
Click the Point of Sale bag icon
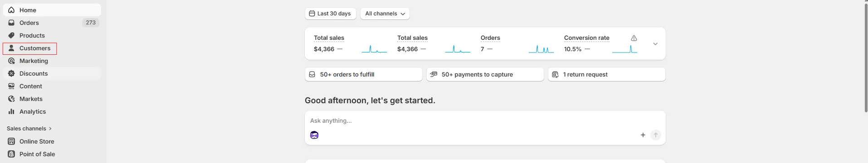(x=11, y=154)
